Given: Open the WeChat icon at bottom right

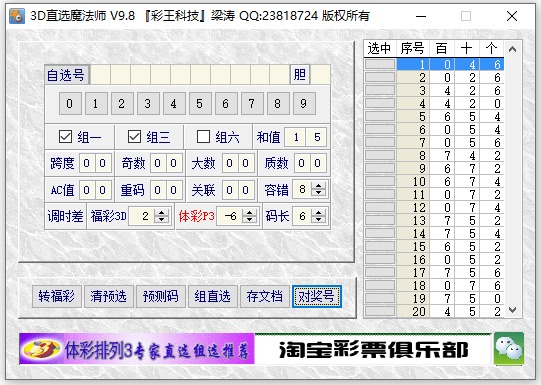Looking at the screenshot, I should (509, 348).
